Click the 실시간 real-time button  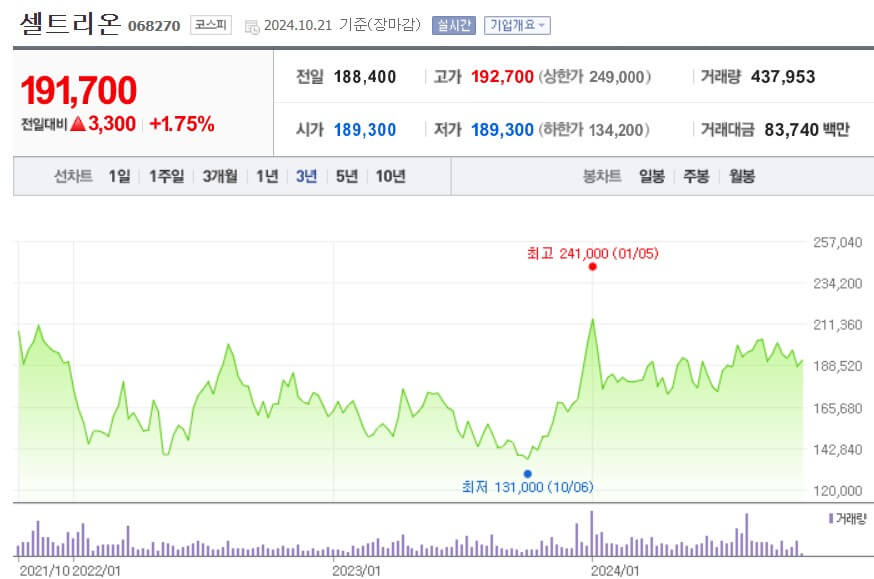[x=457, y=25]
